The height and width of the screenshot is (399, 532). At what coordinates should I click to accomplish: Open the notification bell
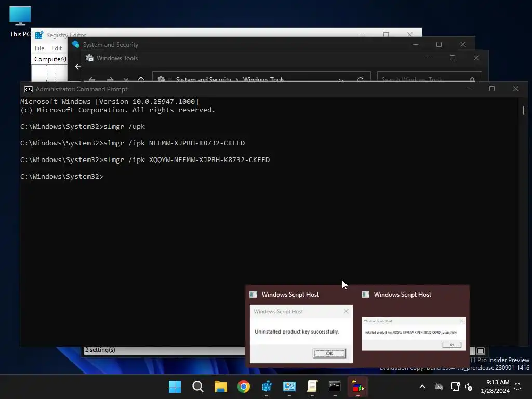[x=518, y=387]
